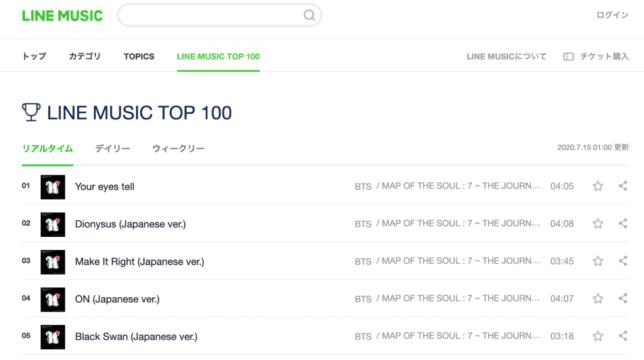644x360 pixels.
Task: Click the search magnifier icon
Action: pyautogui.click(x=309, y=16)
